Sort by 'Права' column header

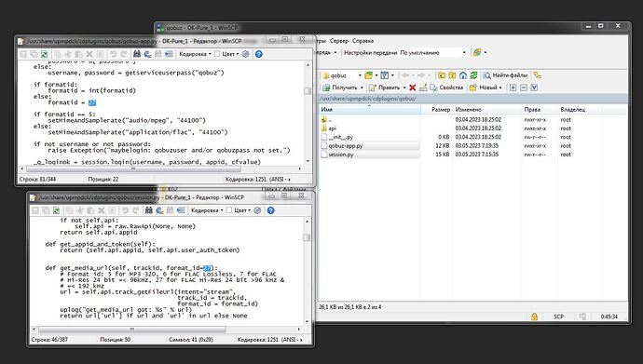tap(540, 109)
